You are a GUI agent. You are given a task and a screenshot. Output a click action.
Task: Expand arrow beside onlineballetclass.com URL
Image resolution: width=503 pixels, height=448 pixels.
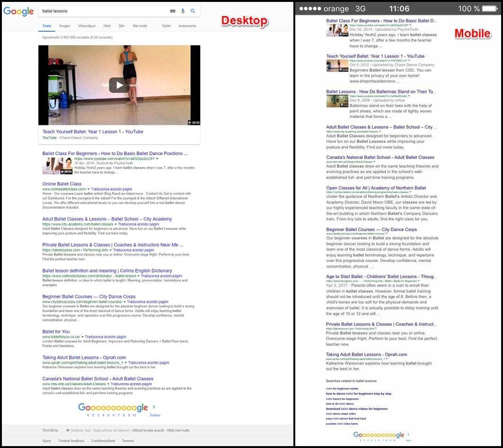[88, 189]
